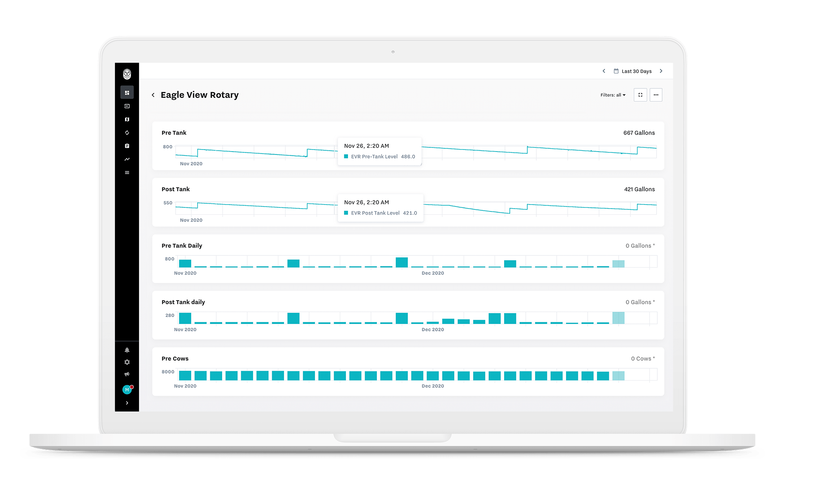Click the Pre Tank Daily chart title
This screenshot has width=815, height=504.
[182, 246]
